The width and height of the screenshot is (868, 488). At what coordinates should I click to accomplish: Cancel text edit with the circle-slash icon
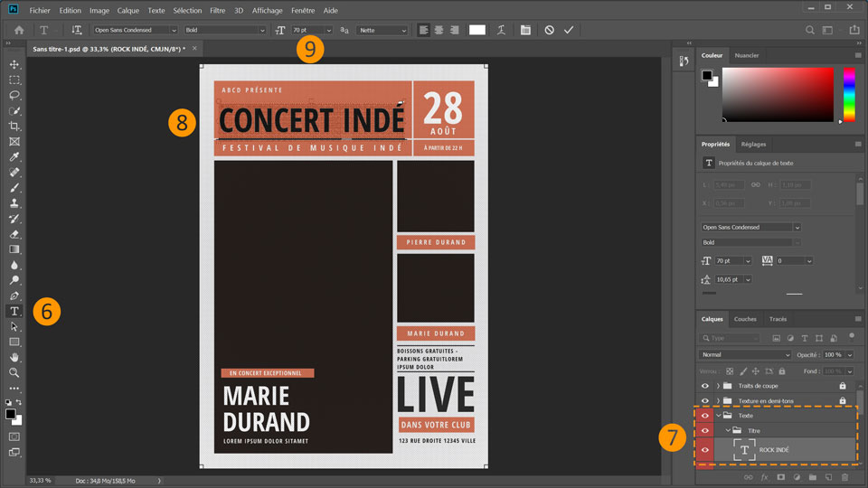click(x=549, y=30)
